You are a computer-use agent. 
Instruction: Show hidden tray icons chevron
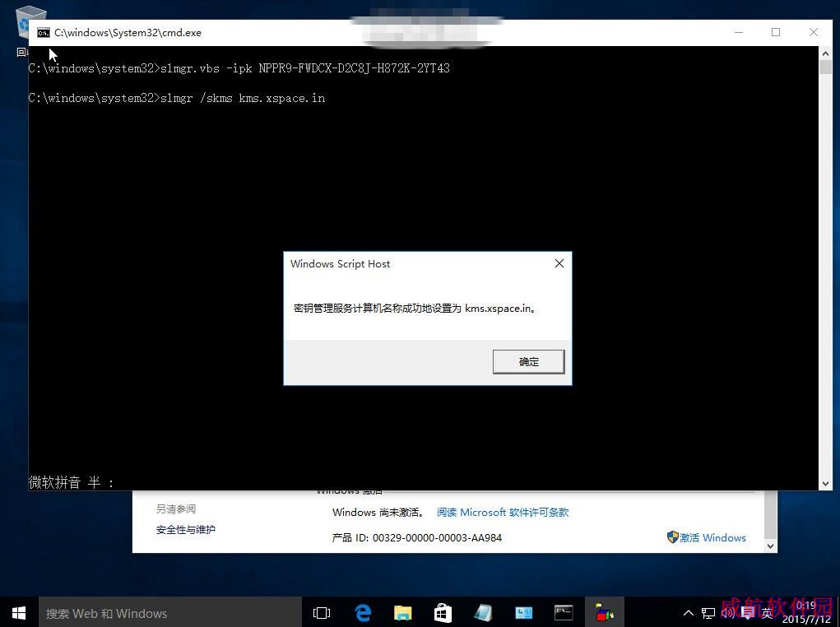689,613
